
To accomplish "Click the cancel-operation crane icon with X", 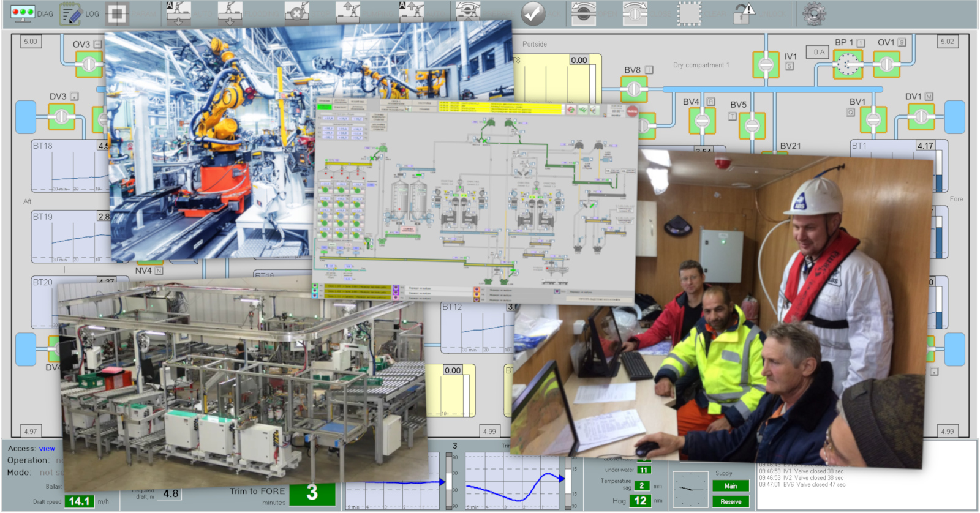I will [297, 13].
